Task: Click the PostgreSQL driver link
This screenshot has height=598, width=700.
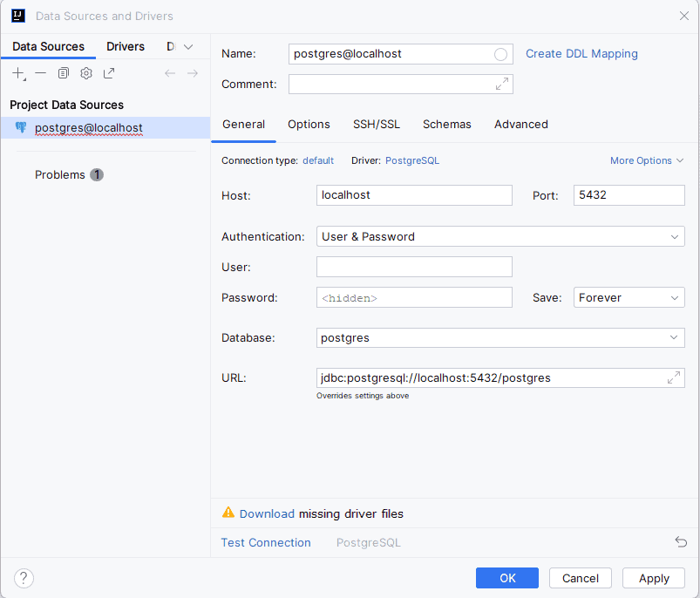Action: tap(412, 160)
